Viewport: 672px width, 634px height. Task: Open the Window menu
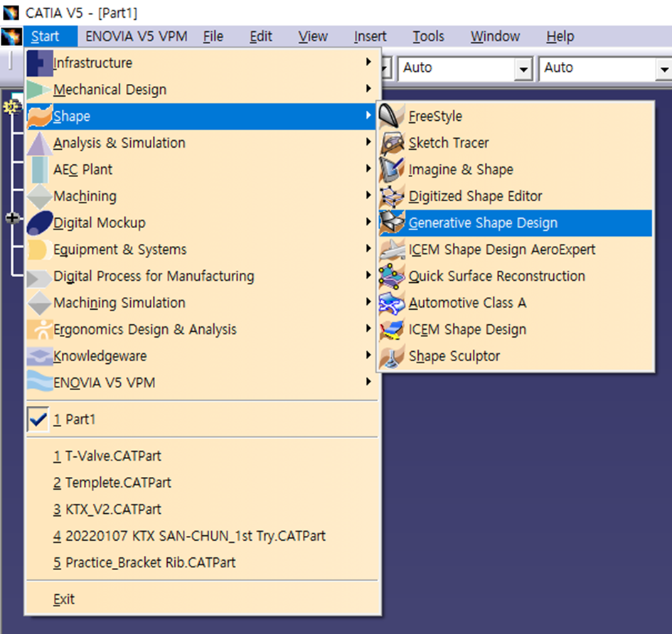tap(496, 36)
